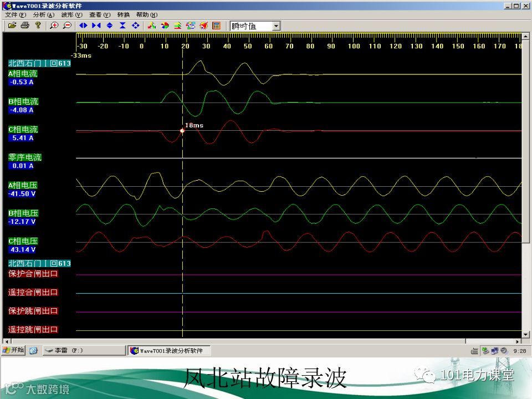Click the print icon in toolbar
The width and height of the screenshot is (532, 399).
click(25, 25)
